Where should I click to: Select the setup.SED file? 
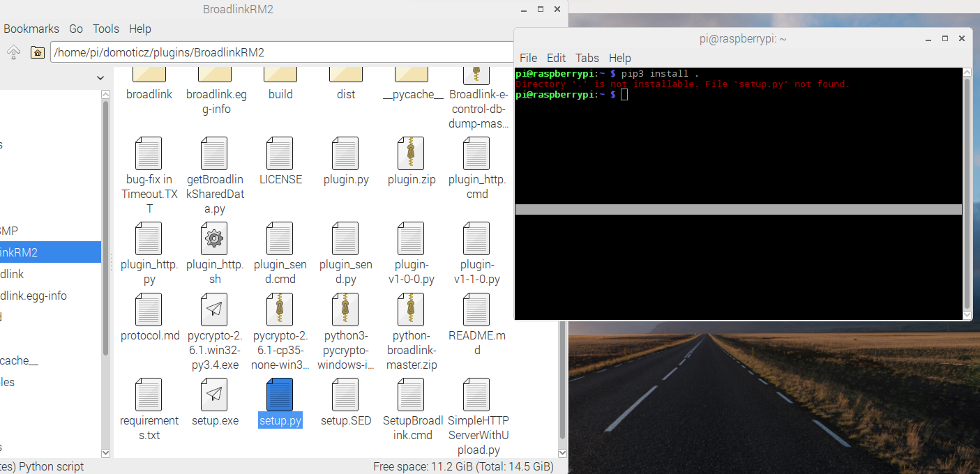(x=346, y=403)
